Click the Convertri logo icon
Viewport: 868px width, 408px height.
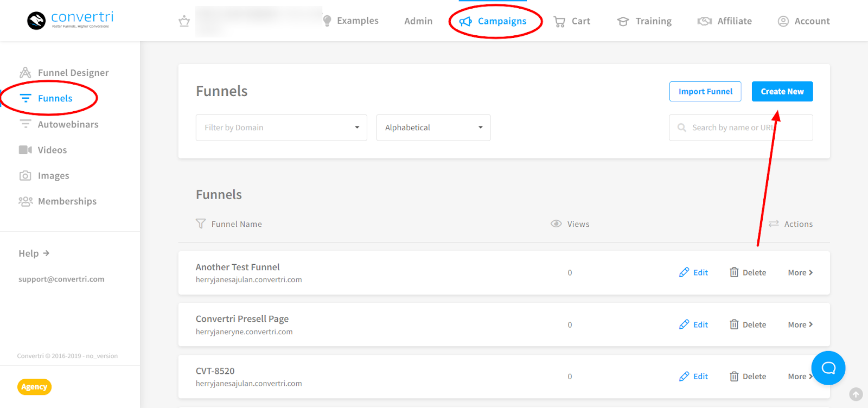pos(36,21)
